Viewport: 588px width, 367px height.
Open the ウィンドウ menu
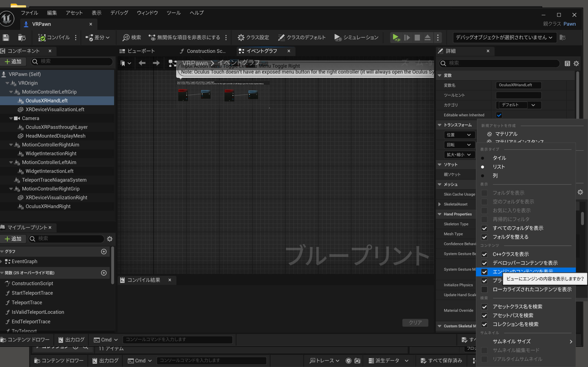[x=147, y=13]
